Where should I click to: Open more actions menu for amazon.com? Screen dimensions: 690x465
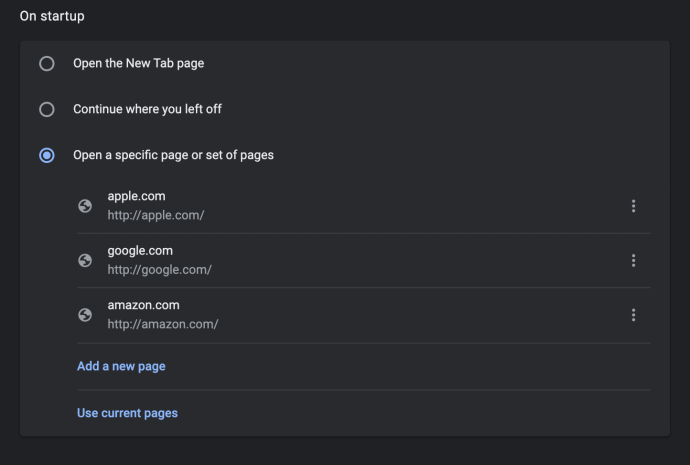tap(633, 315)
